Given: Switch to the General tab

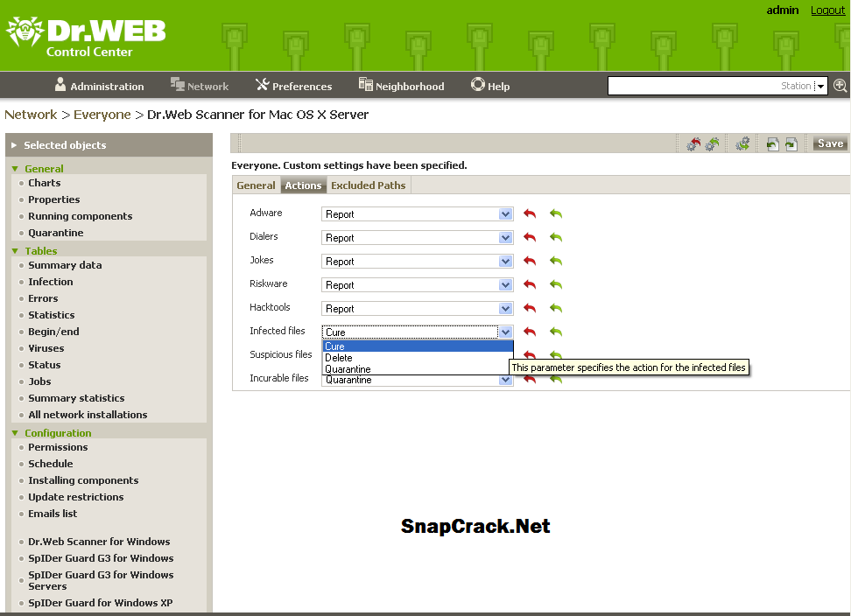Looking at the screenshot, I should 257,185.
